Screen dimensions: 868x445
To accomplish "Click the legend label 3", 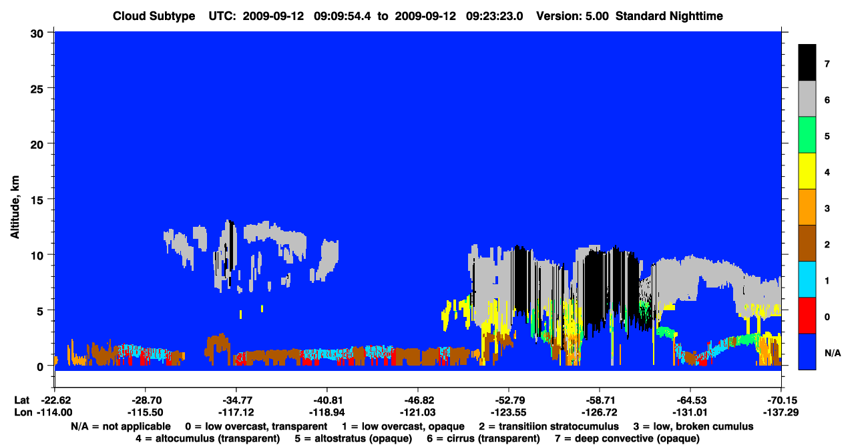I will coord(827,208).
